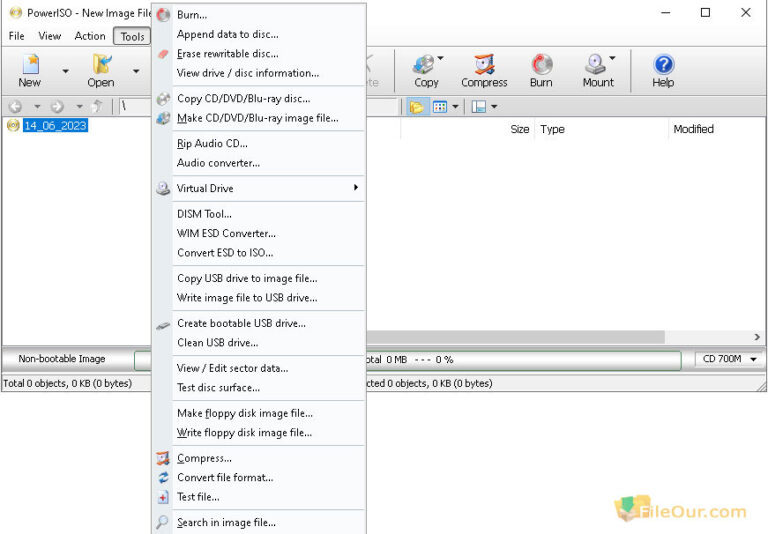This screenshot has height=534, width=768.
Task: Choose Rip Audio CD...
Action: (260, 144)
